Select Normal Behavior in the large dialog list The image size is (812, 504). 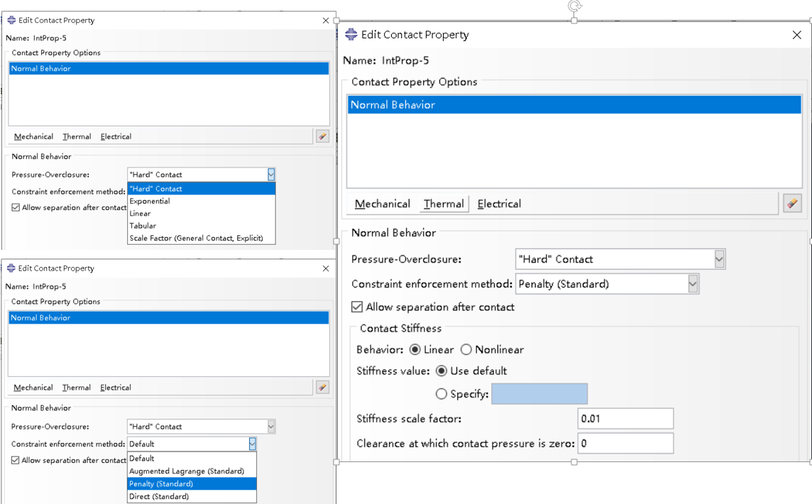[x=393, y=105]
